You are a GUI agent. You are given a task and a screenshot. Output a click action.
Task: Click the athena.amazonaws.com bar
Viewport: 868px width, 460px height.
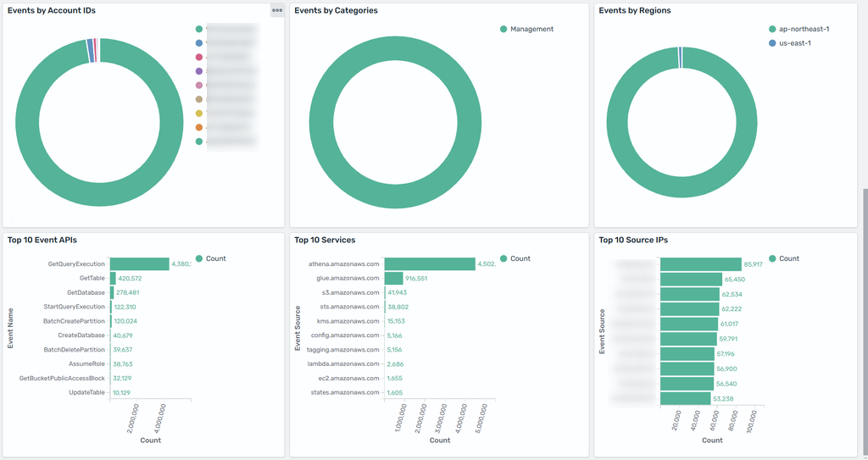(x=430, y=264)
